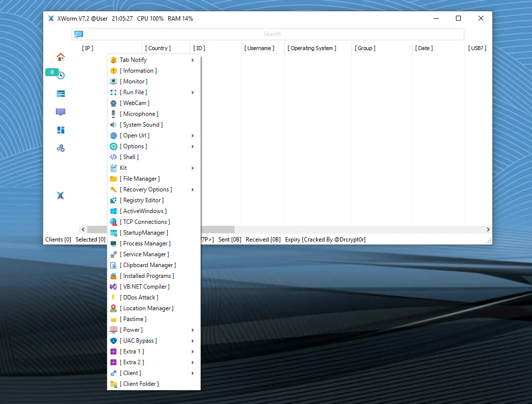
Task: Click the clock icon showing the 0 badge
Action: (60, 75)
